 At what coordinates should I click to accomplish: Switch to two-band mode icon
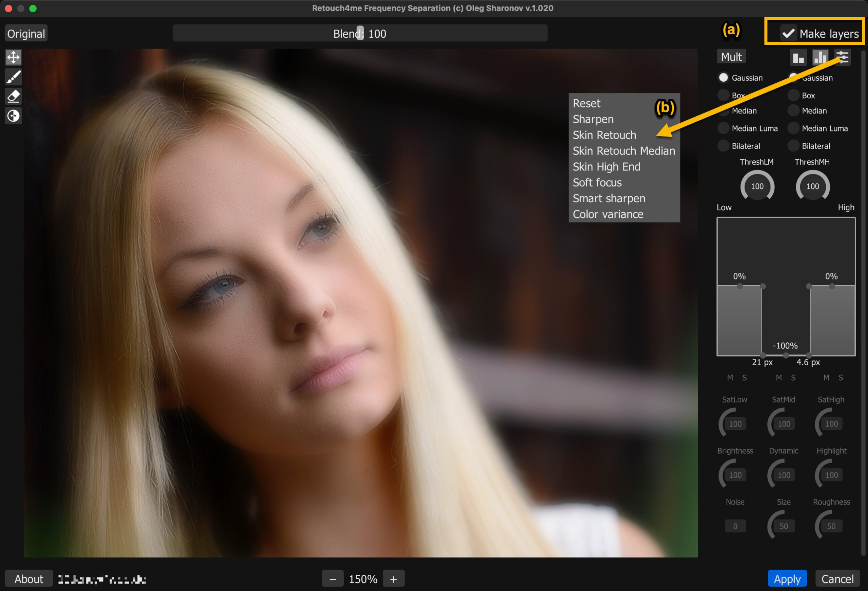point(798,58)
